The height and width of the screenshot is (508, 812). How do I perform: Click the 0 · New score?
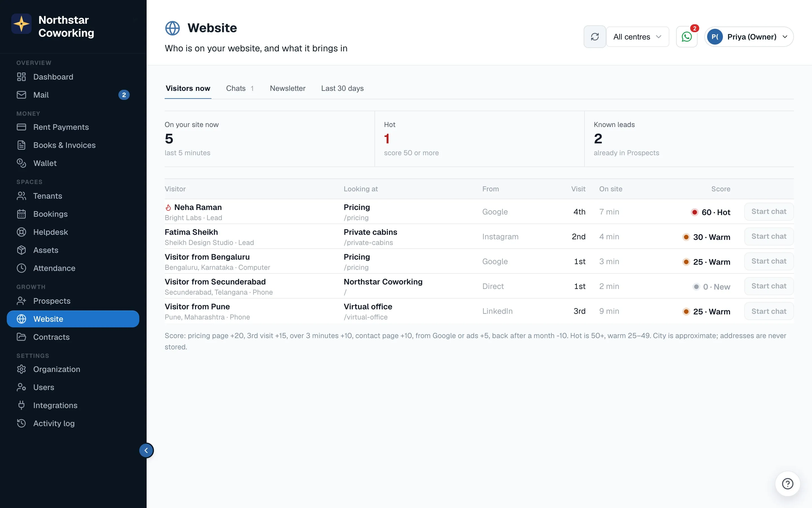[712, 287]
